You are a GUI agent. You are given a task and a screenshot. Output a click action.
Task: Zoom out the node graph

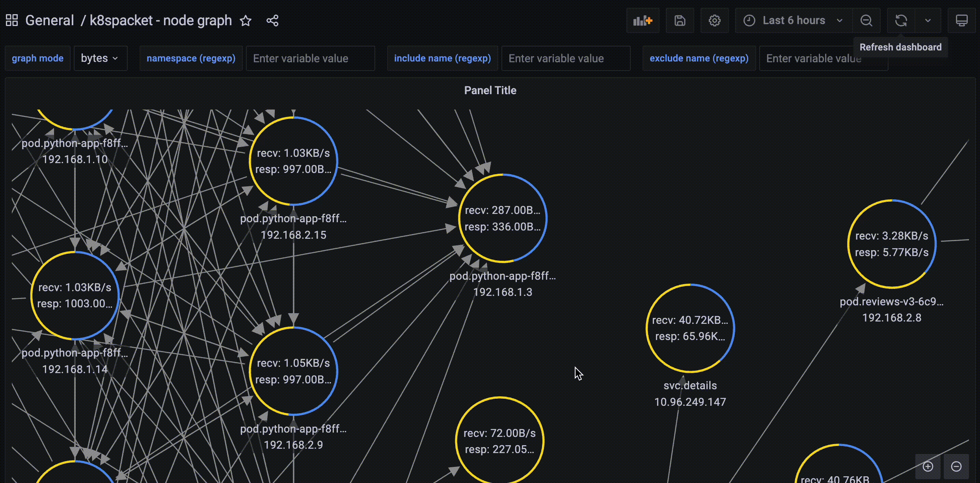pyautogui.click(x=956, y=466)
